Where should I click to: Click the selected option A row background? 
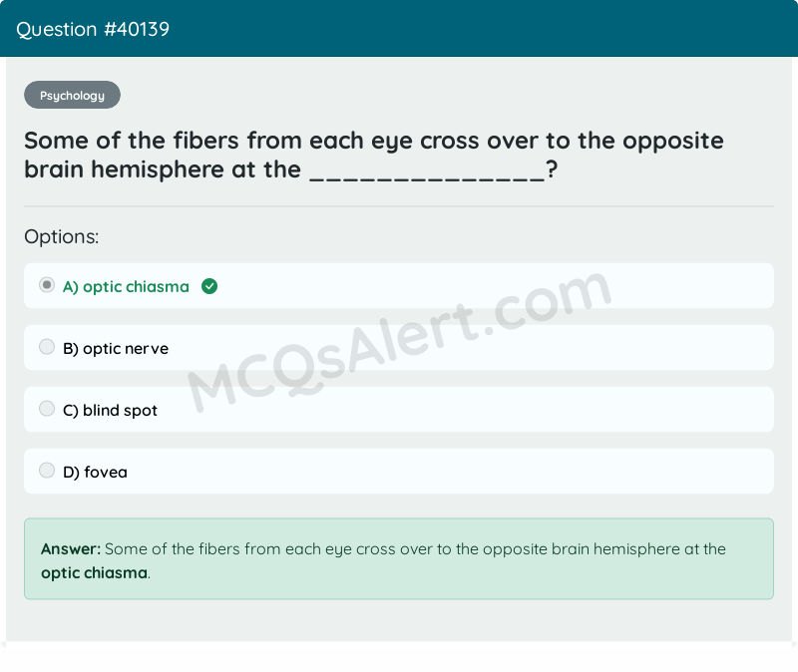[x=499, y=286]
